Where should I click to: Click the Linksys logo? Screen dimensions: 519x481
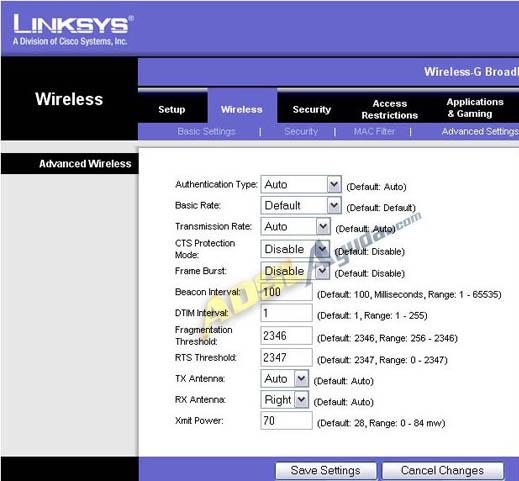point(73,29)
